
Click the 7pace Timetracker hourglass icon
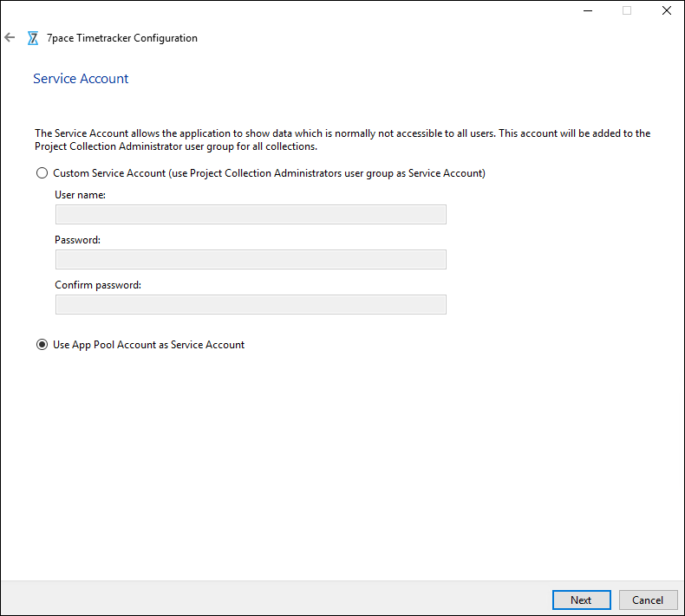pos(33,38)
